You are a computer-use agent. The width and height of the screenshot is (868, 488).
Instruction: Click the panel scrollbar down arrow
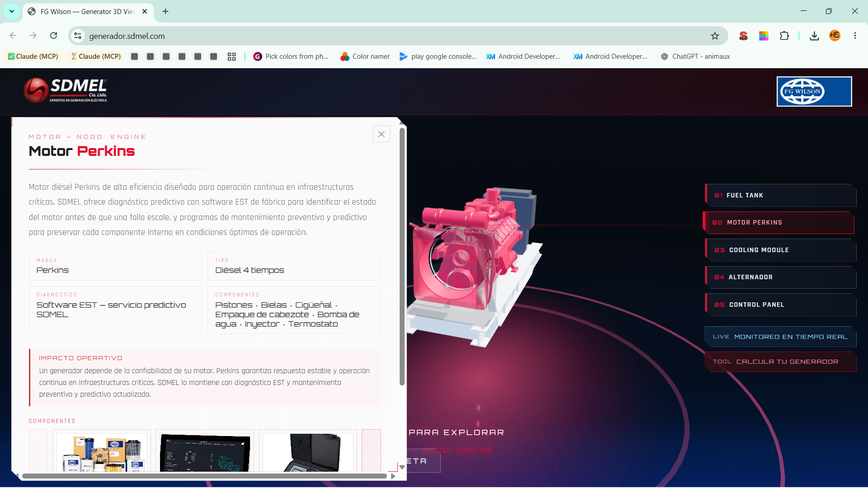(x=402, y=467)
